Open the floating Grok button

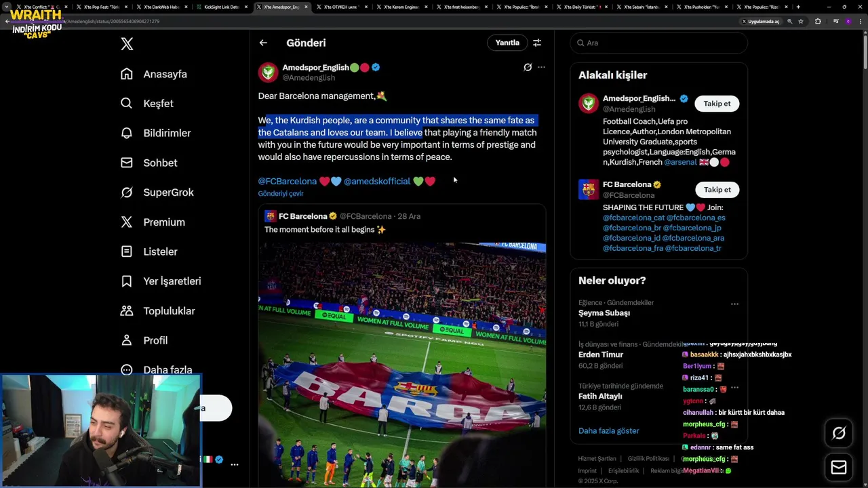click(x=839, y=434)
